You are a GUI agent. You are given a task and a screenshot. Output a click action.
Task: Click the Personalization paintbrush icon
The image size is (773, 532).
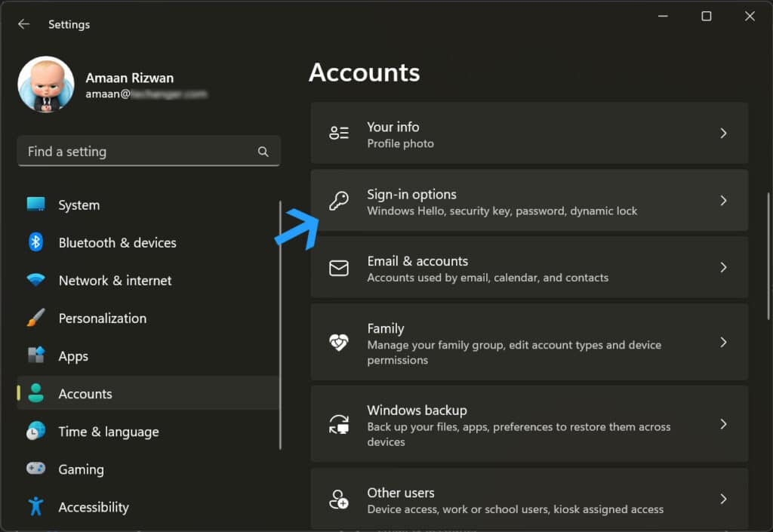click(35, 318)
